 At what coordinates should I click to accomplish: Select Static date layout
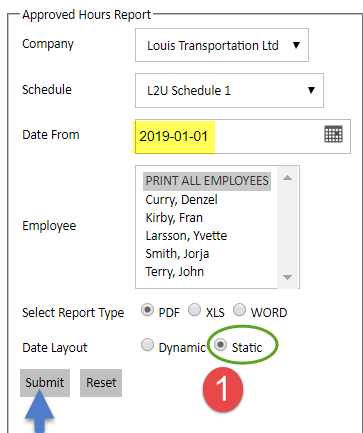220,345
